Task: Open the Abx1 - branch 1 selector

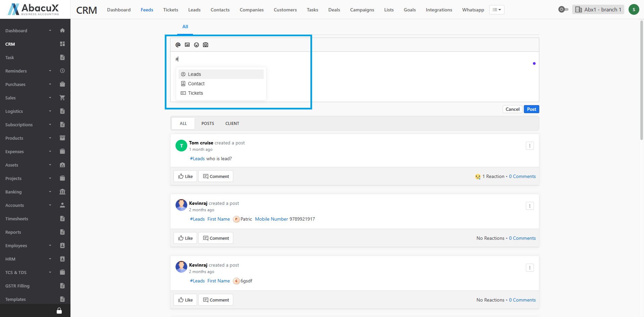Action: [598, 9]
